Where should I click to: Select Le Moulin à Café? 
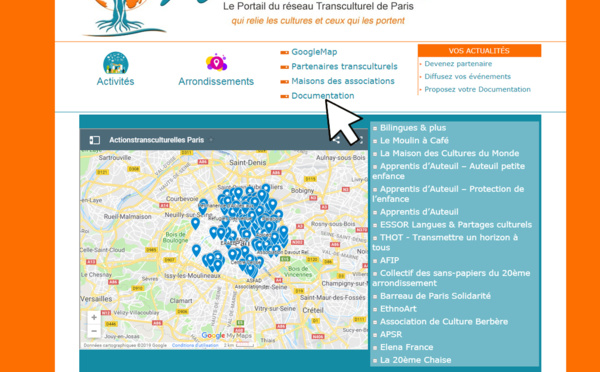(414, 140)
